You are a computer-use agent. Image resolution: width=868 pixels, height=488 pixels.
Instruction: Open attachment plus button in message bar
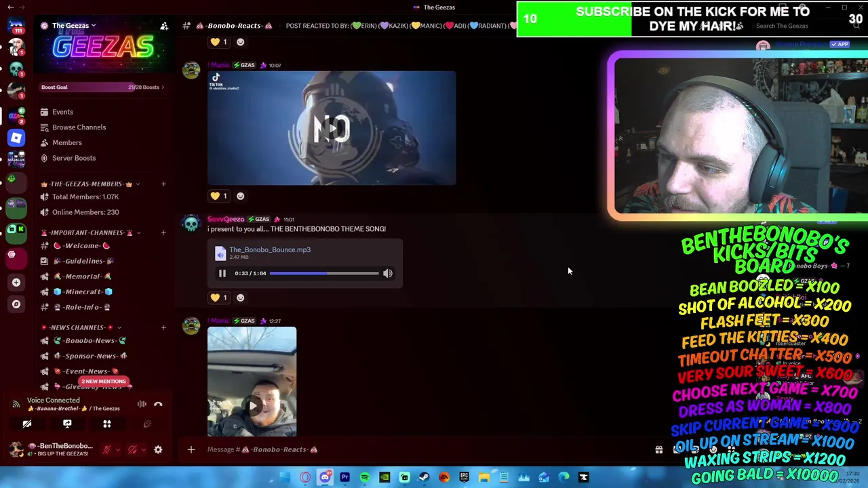click(x=191, y=449)
